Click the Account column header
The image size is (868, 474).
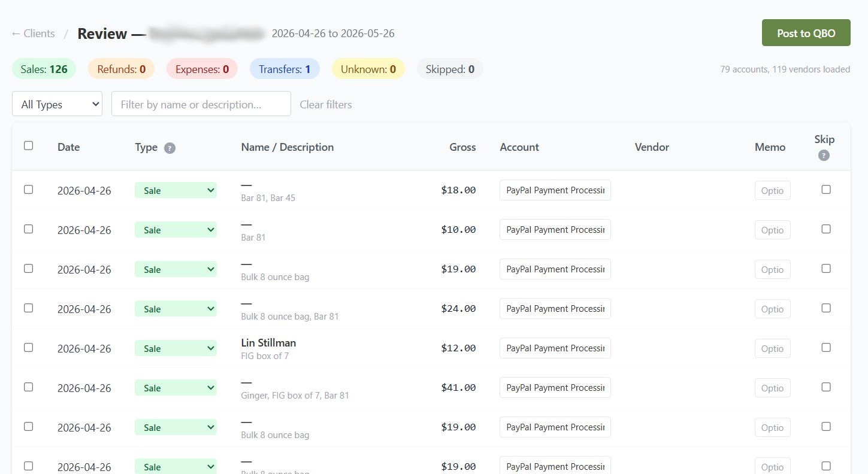[519, 147]
